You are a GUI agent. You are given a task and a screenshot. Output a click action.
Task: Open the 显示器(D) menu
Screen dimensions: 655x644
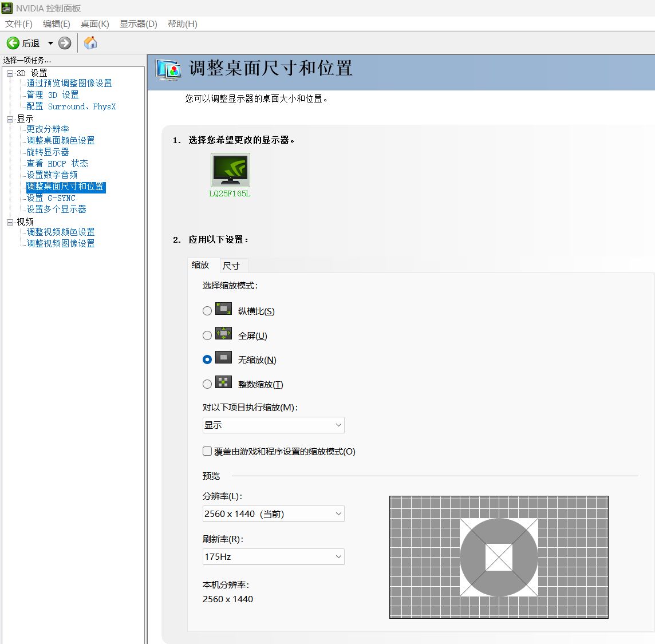coord(138,24)
